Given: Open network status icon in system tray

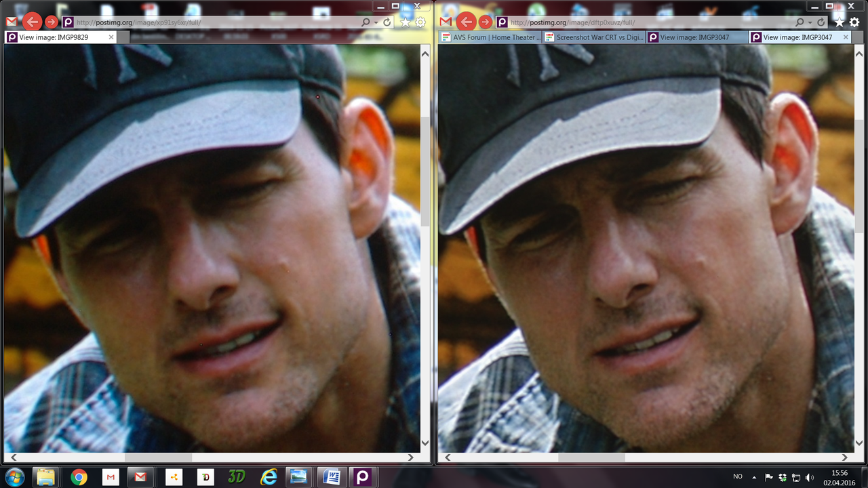Looking at the screenshot, I should click(x=795, y=477).
